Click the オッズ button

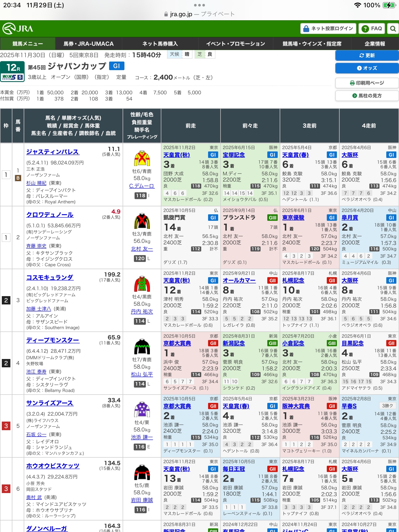[367, 68]
